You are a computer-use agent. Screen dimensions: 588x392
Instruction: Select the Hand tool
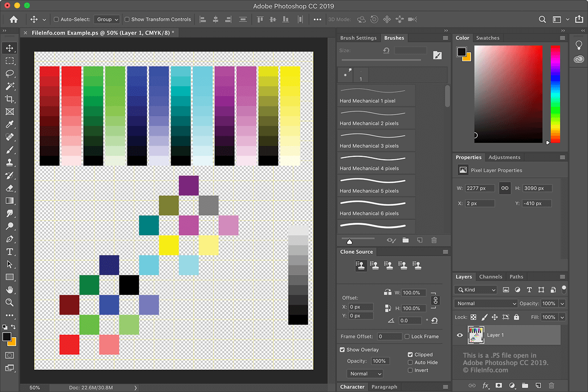[10, 290]
